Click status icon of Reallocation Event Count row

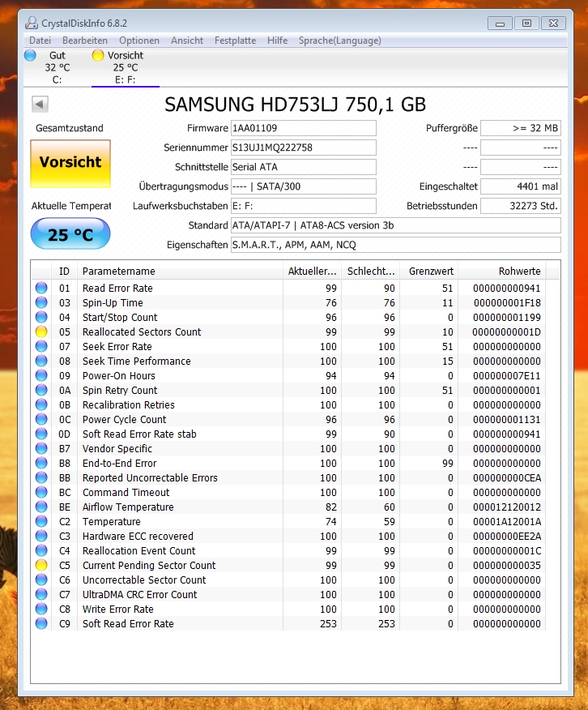(x=41, y=550)
